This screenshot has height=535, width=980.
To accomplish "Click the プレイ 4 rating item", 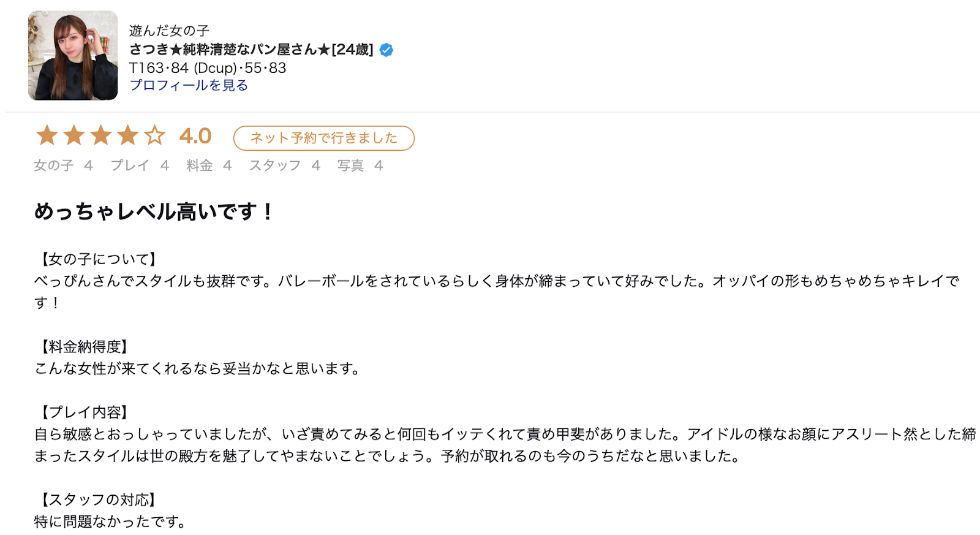I will click(x=140, y=165).
